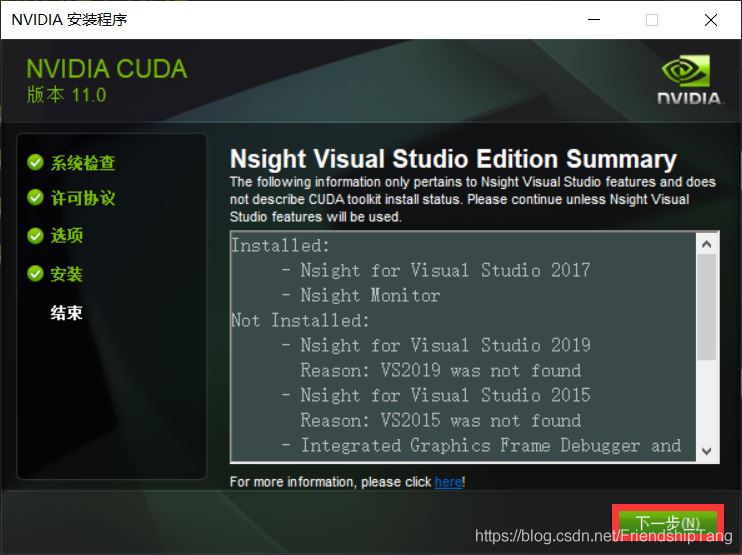
Task: Select the 系统检查 step label
Action: (83, 163)
